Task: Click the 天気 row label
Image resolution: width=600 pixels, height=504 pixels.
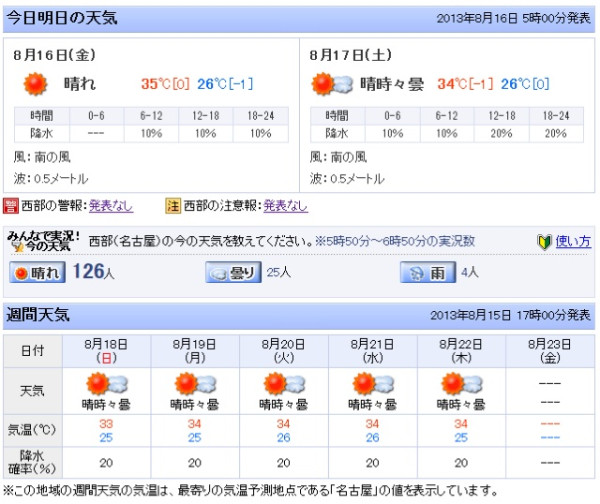Action: (x=33, y=391)
